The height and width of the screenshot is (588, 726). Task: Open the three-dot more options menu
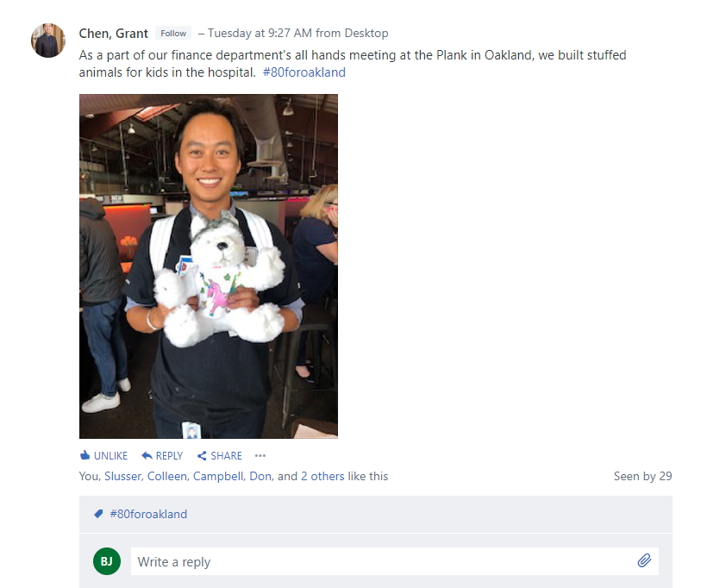pos(260,456)
